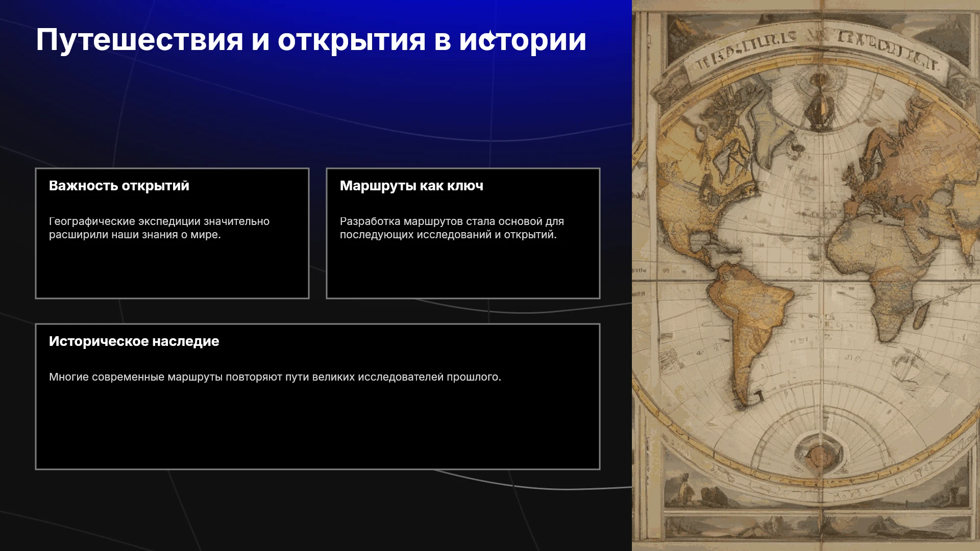The image size is (980, 551).
Task: Click the slide title about путешествия и открытия
Action: [x=311, y=40]
